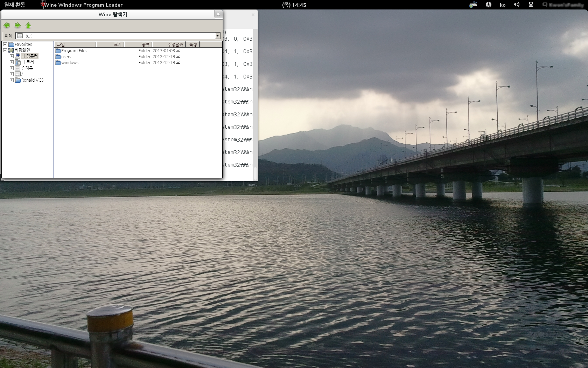588x368 pixels.
Task: Select the 내 컴퓨터 label in tree
Action: tap(30, 56)
